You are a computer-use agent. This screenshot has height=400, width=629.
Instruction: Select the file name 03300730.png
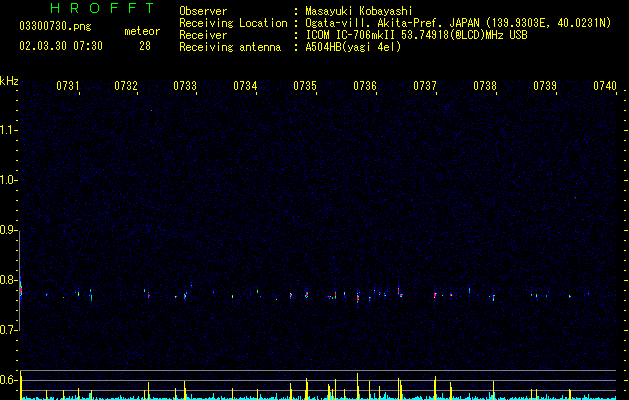pos(55,26)
